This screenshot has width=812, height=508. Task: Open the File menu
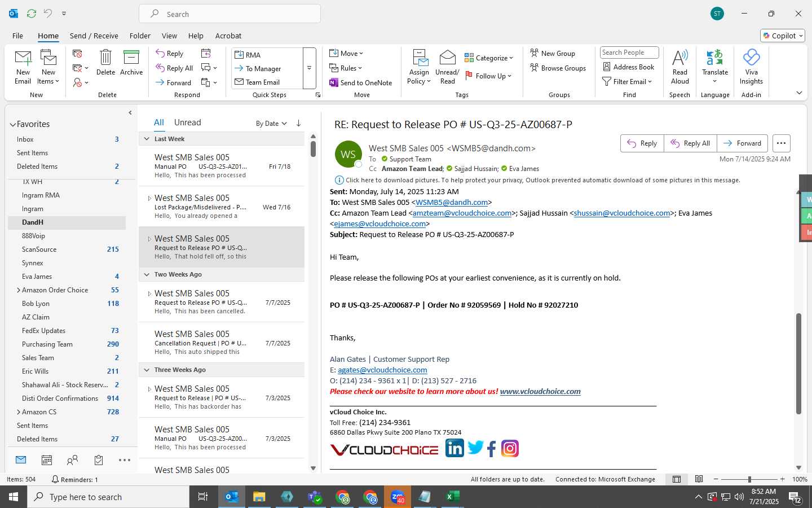pos(17,36)
